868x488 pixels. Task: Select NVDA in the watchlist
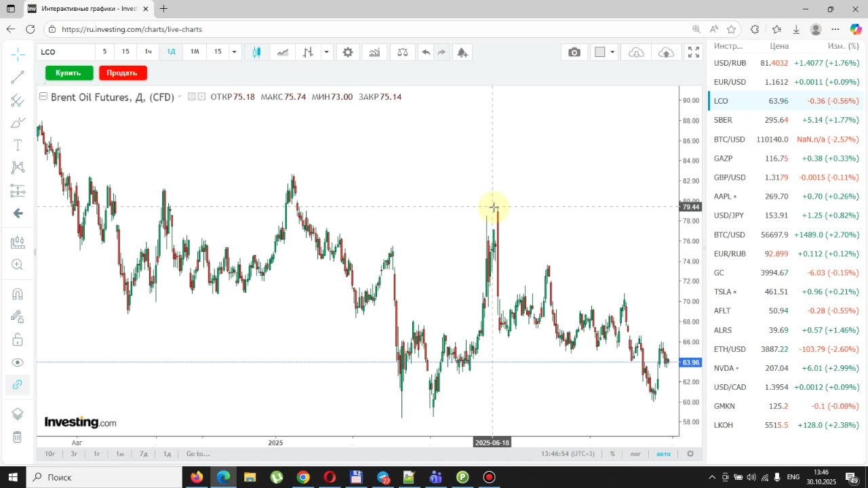786,368
